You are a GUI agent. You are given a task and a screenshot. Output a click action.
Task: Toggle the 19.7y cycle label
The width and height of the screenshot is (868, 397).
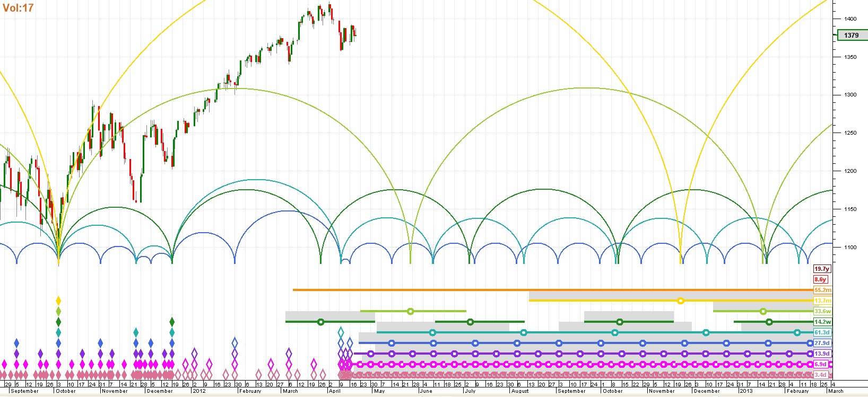pyautogui.click(x=821, y=269)
